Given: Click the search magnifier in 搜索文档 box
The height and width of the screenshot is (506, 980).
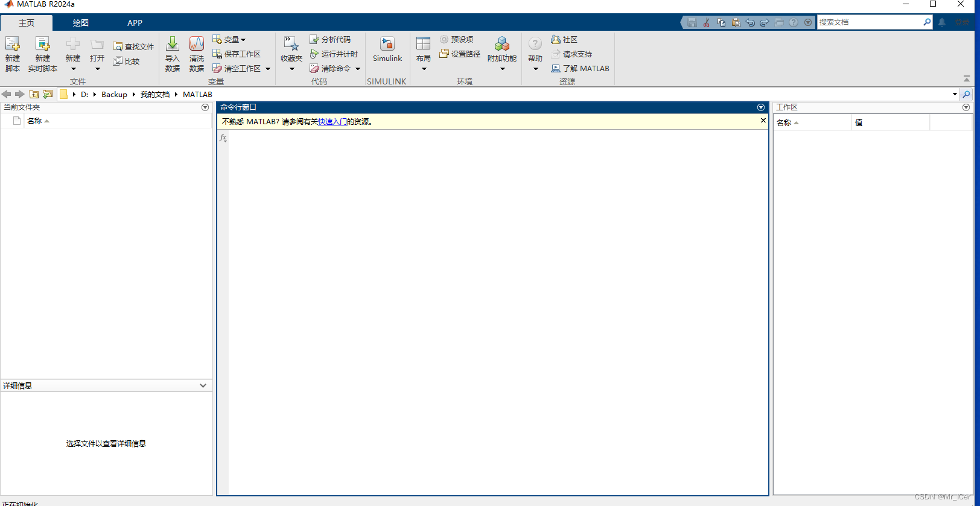Looking at the screenshot, I should pos(927,22).
